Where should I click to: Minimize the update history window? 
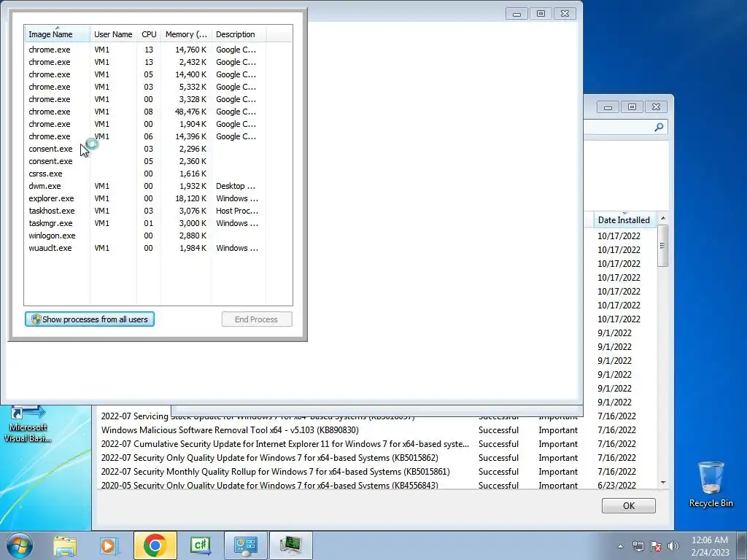click(608, 107)
